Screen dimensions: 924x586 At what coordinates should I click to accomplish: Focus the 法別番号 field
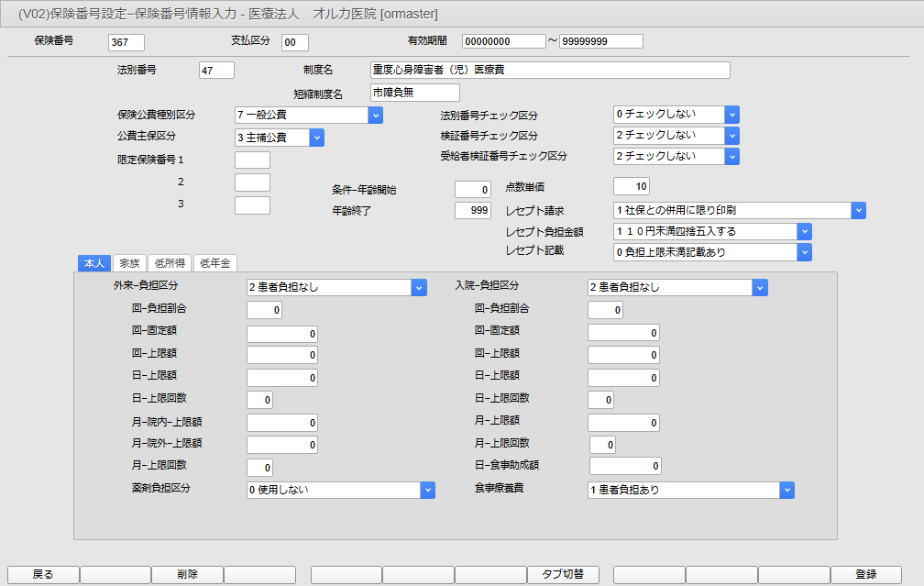[217, 70]
